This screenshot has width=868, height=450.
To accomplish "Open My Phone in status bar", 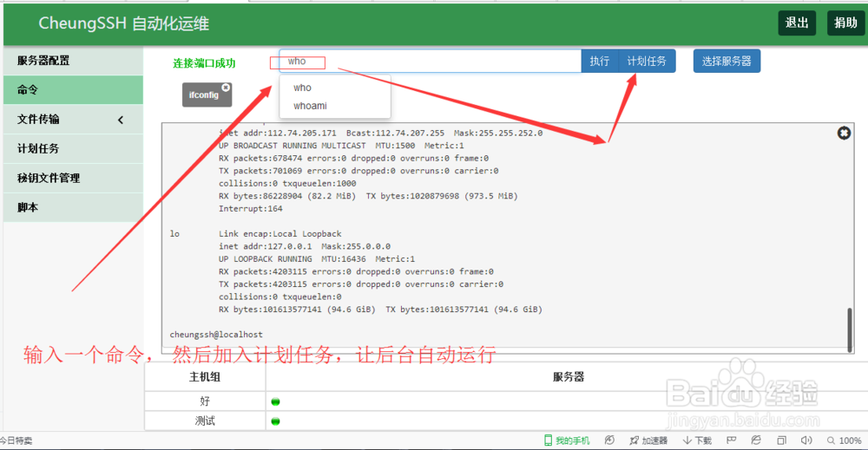I will tap(567, 440).
